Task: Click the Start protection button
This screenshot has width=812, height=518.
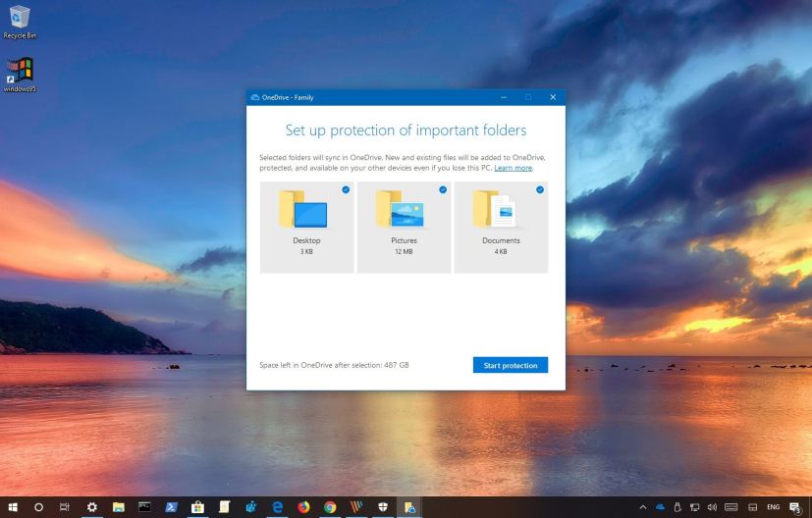Action: tap(511, 365)
